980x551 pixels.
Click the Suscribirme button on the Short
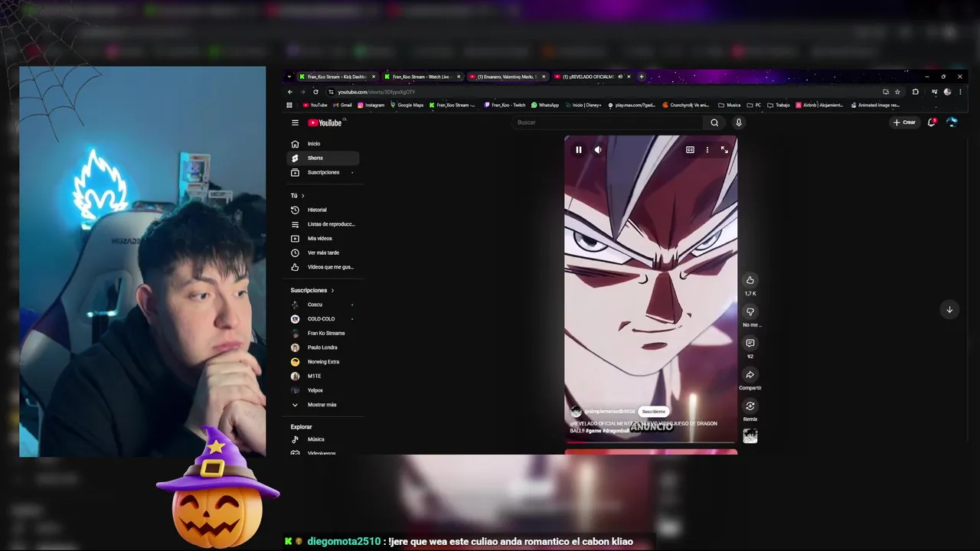[x=653, y=412]
